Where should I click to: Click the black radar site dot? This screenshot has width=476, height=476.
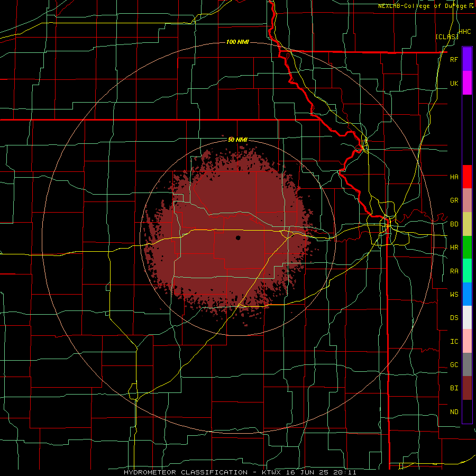click(238, 237)
